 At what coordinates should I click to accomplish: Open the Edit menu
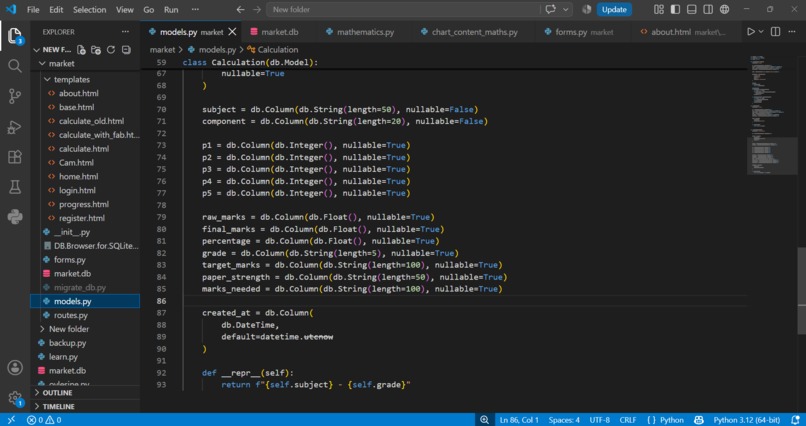[x=56, y=10]
